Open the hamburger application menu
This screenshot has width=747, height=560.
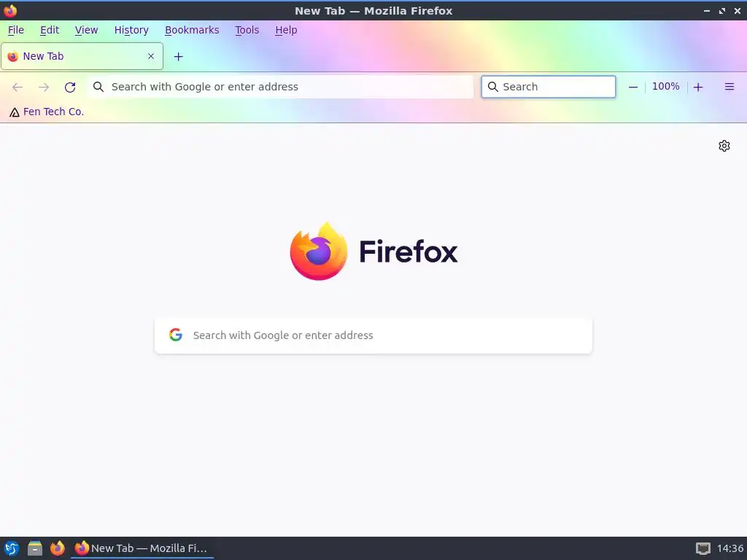[x=729, y=87]
